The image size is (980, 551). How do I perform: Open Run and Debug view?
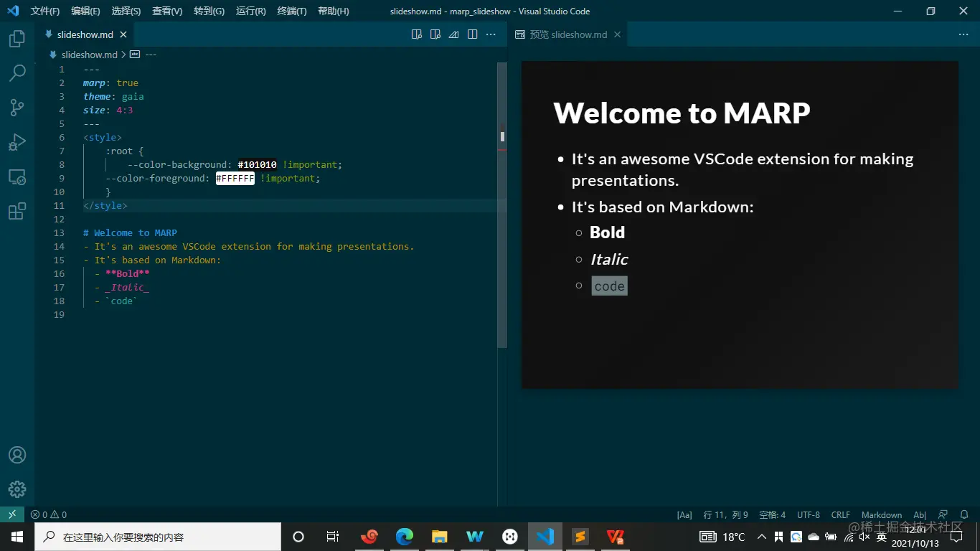[x=17, y=142]
